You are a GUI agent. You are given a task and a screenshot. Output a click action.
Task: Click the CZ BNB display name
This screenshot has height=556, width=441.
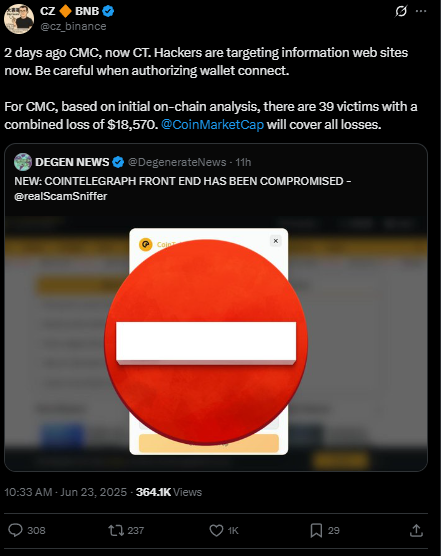(x=69, y=11)
